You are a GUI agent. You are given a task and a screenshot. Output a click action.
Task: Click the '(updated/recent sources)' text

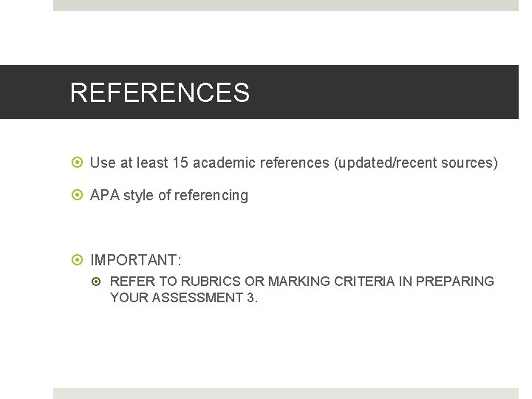[x=415, y=163]
